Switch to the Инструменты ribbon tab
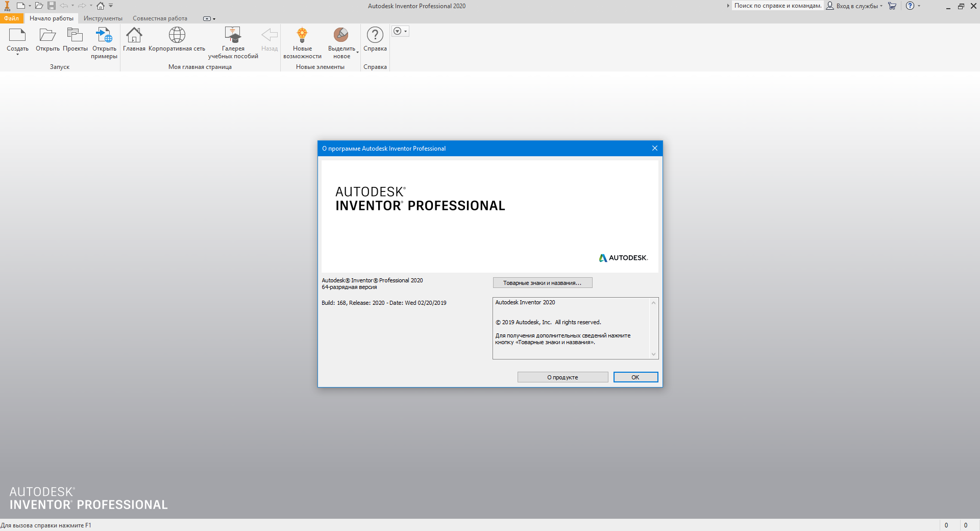Screen dimensions: 980x531 pos(103,18)
